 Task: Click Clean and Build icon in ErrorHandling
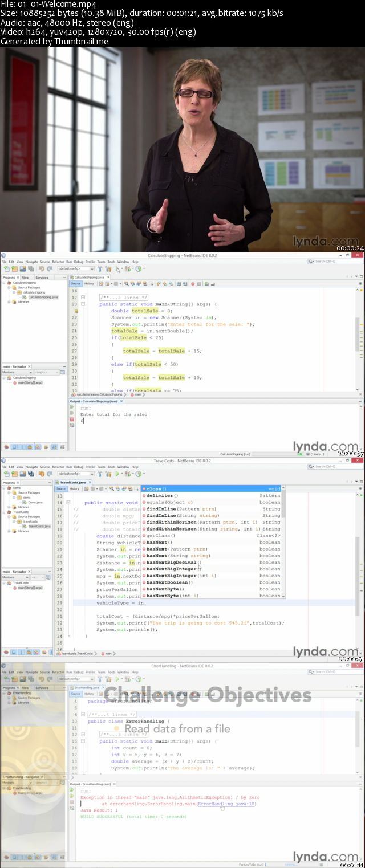point(107,679)
